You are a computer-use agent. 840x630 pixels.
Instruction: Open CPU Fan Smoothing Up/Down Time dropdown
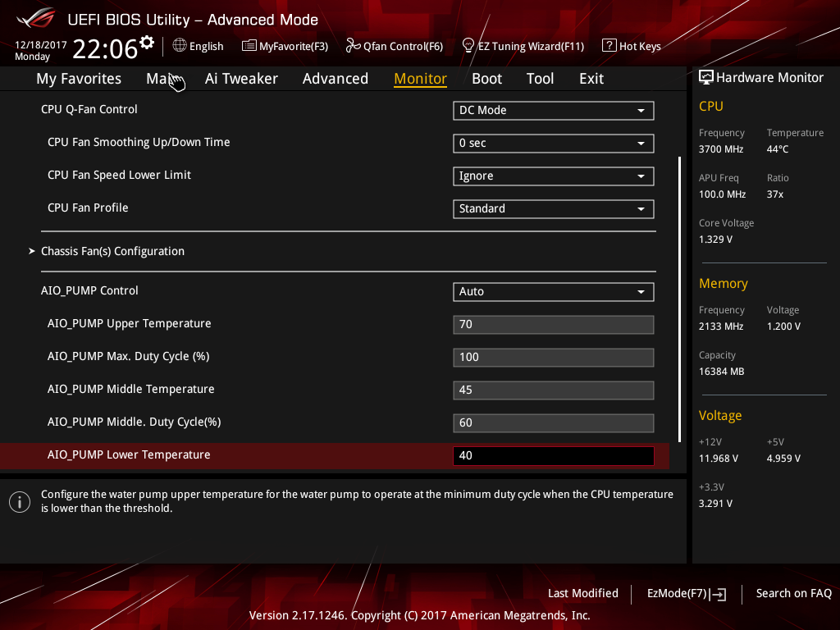pos(554,143)
